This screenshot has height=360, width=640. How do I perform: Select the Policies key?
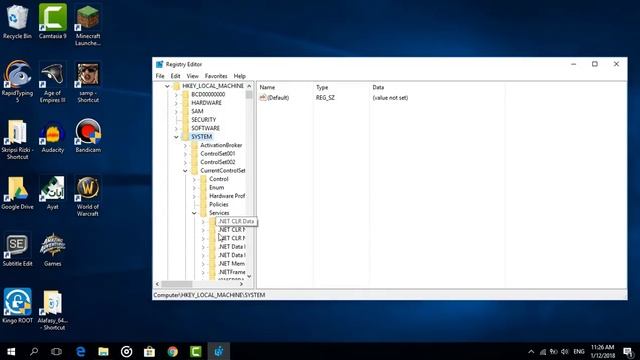tap(218, 204)
